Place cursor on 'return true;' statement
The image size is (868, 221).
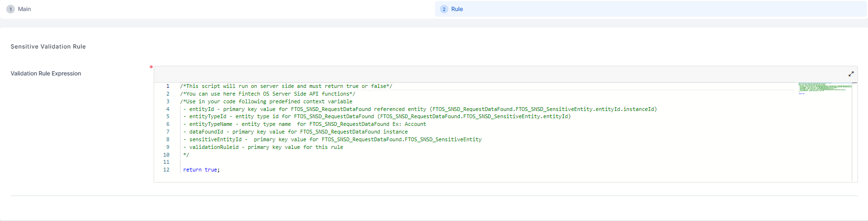point(201,170)
